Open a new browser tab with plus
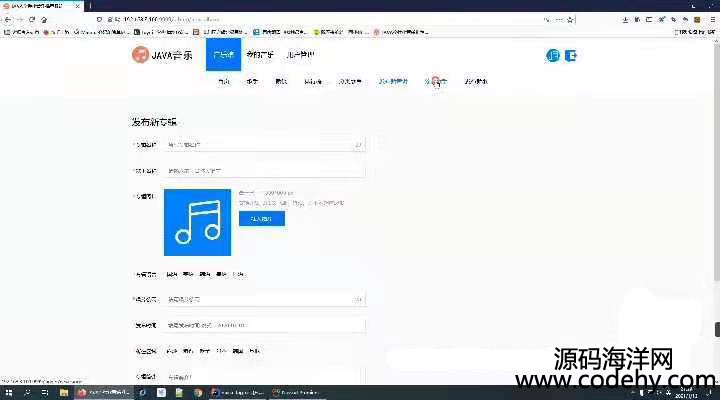 (90, 6)
